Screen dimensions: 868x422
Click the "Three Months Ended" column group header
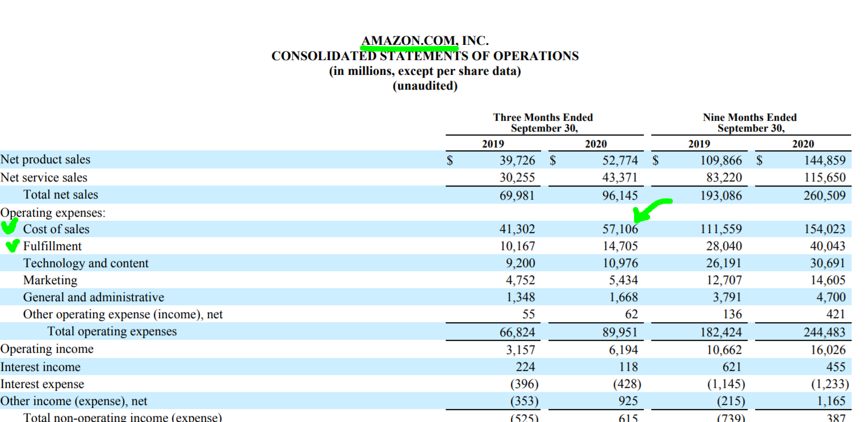tap(543, 117)
